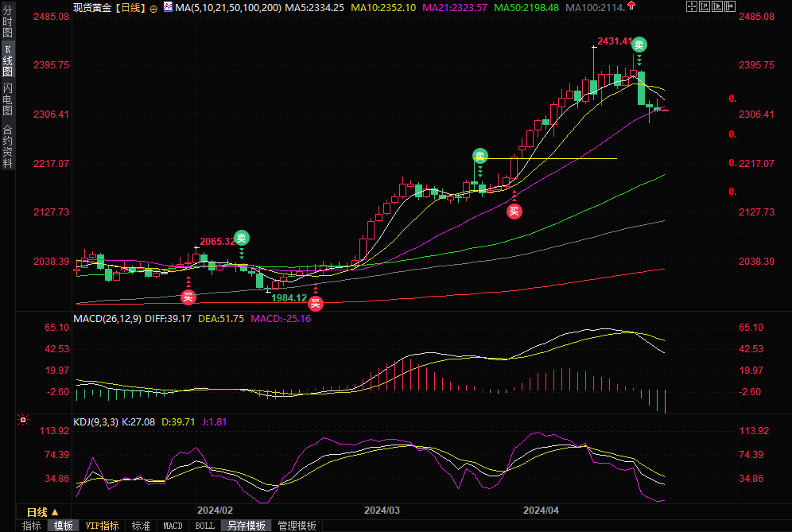This screenshot has height=532, width=792.
Task: Click the orange circle icon beside 日线 title
Action: pos(153,8)
